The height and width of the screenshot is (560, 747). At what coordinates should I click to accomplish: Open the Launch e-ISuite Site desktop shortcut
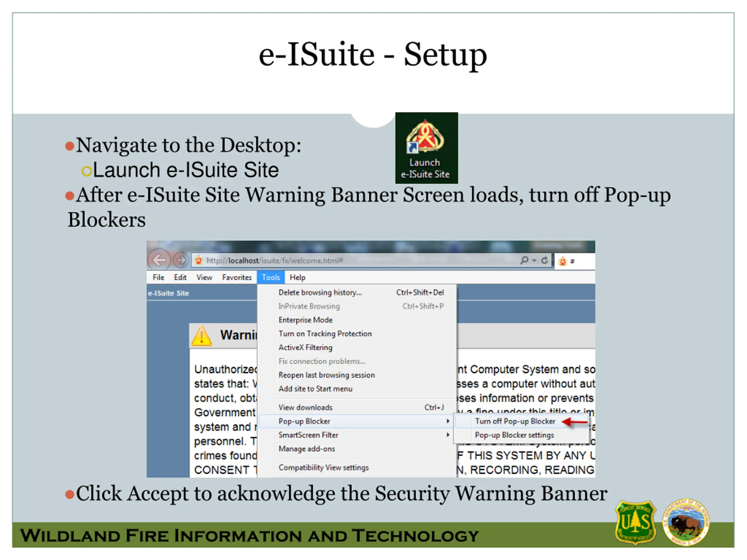point(427,148)
